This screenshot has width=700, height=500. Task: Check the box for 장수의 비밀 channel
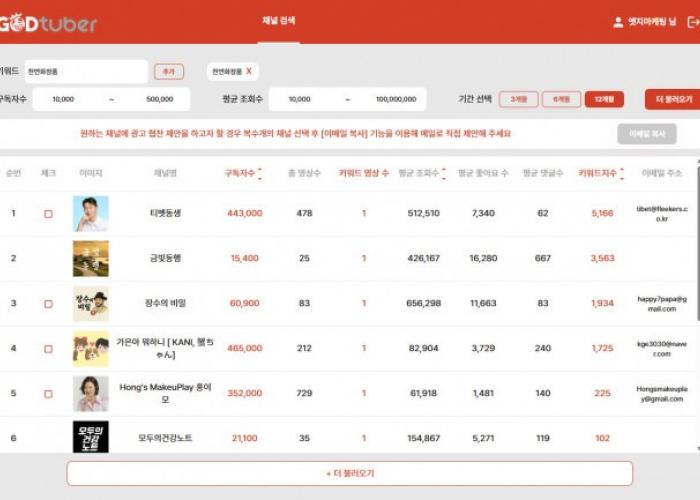pyautogui.click(x=48, y=304)
